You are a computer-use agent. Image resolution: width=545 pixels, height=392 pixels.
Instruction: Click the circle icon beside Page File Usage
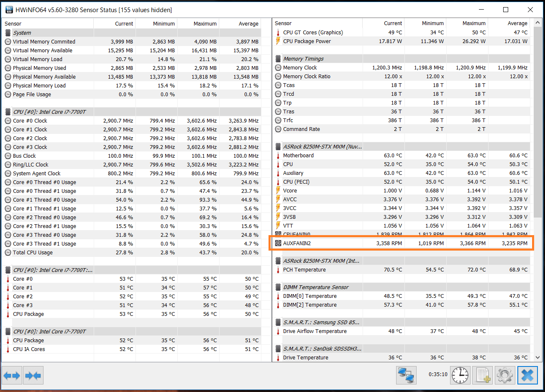(x=8, y=94)
